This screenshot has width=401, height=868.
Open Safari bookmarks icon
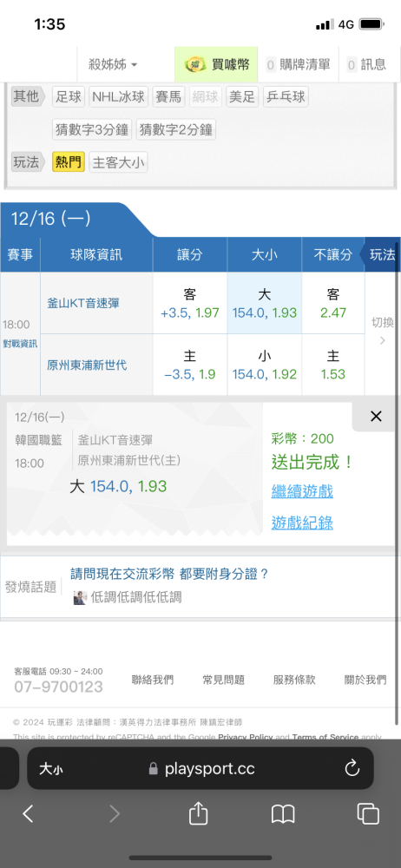click(x=283, y=814)
